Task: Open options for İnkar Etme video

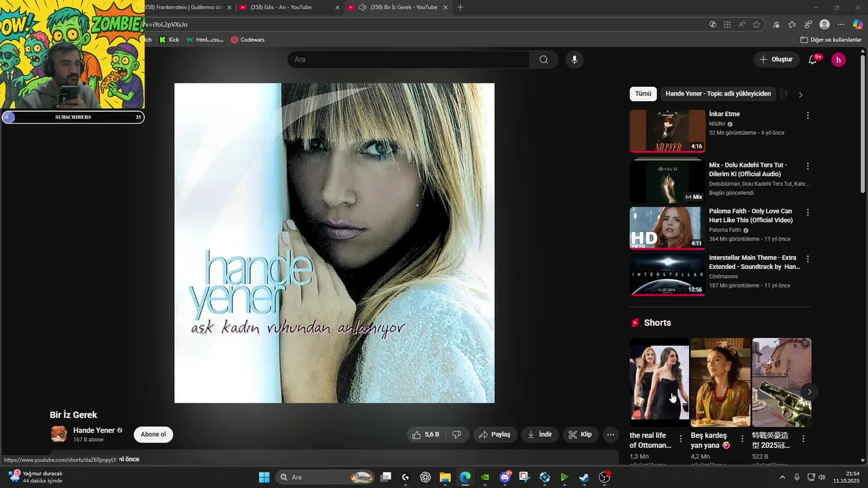Action: (x=807, y=115)
